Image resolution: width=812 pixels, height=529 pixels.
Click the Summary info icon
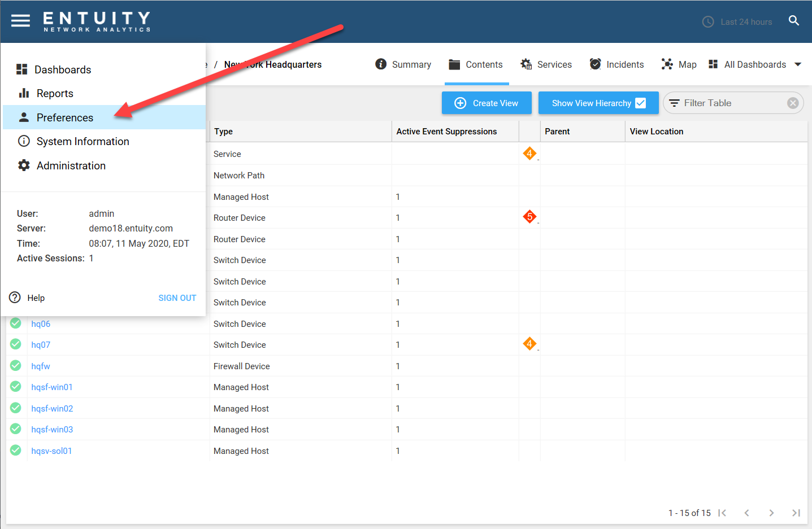pyautogui.click(x=381, y=64)
